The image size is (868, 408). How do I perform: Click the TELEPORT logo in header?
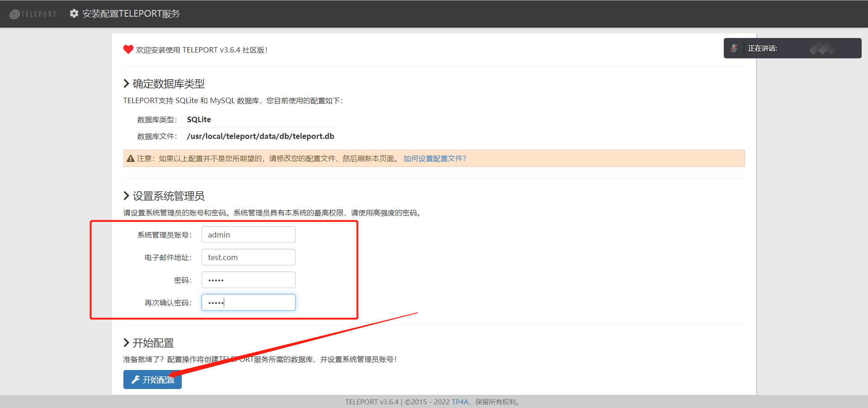(x=33, y=14)
